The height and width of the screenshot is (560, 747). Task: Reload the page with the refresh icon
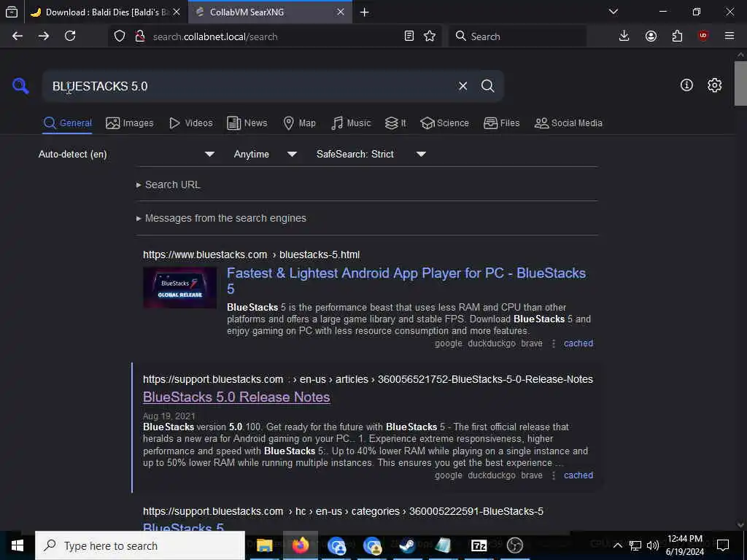point(70,36)
